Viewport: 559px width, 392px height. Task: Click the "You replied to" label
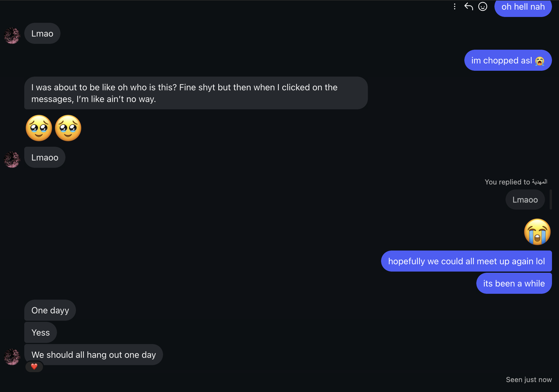point(516,182)
